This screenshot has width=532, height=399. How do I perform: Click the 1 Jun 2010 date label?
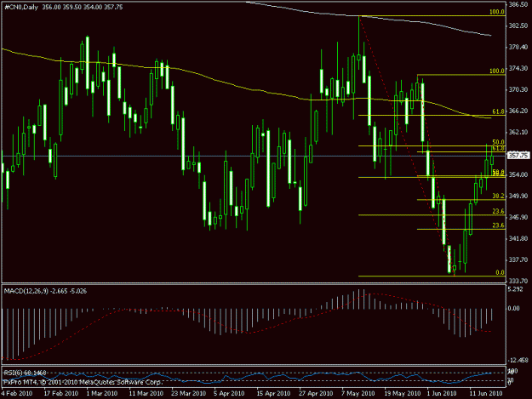pos(442,393)
